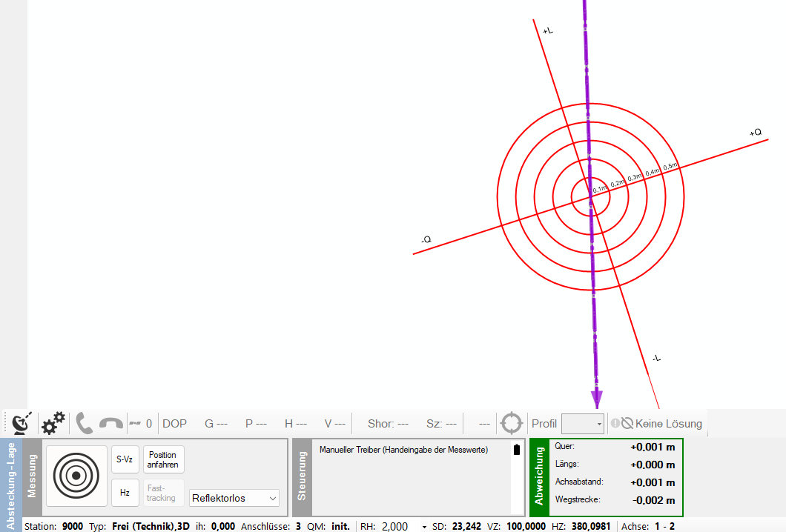Open settings via the gears icon
The height and width of the screenshot is (532, 786).
point(53,424)
